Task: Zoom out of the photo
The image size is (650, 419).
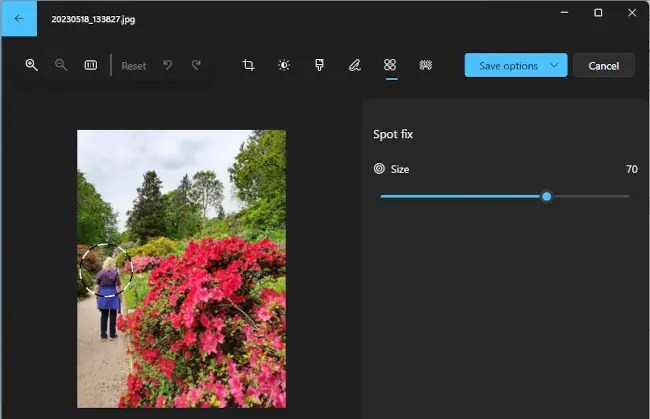Action: pos(61,65)
